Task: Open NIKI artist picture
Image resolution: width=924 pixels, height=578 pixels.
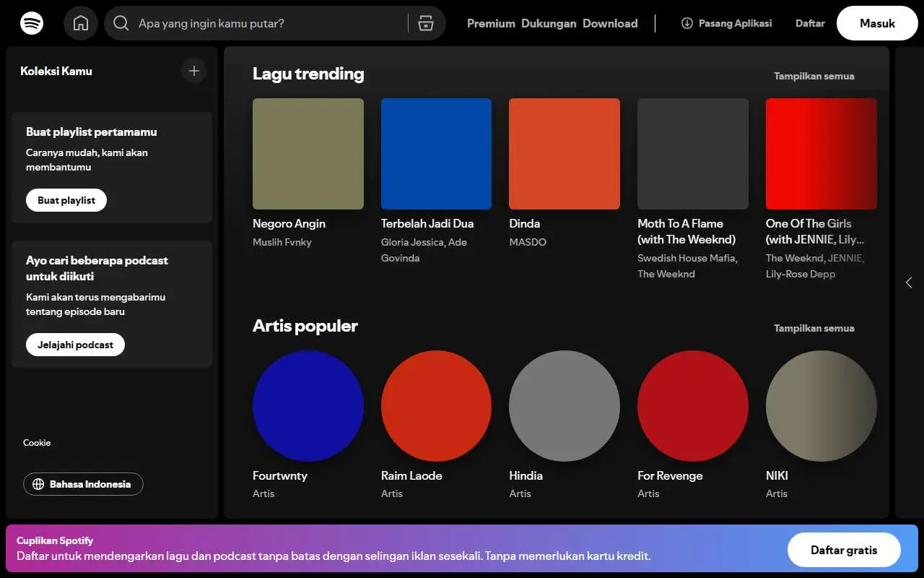Action: (821, 406)
